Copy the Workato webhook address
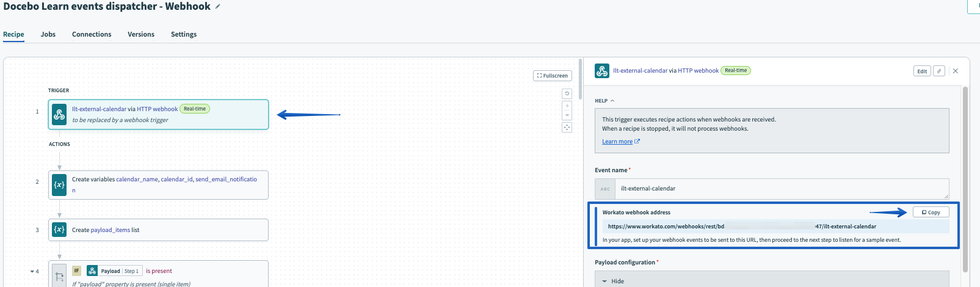980x287 pixels. pyautogui.click(x=931, y=212)
